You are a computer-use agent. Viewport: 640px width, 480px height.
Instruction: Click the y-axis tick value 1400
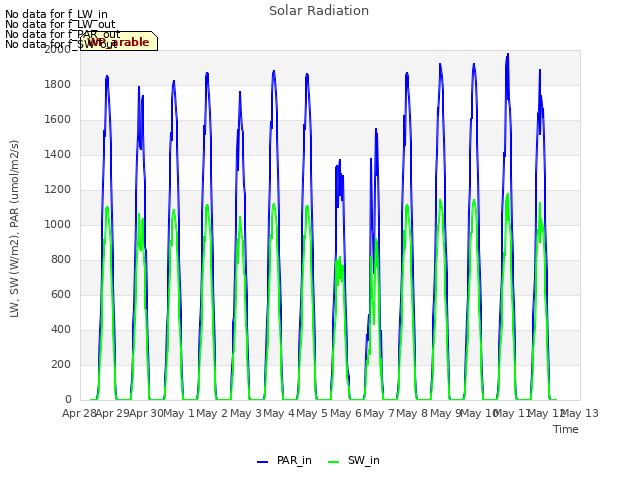click(58, 155)
